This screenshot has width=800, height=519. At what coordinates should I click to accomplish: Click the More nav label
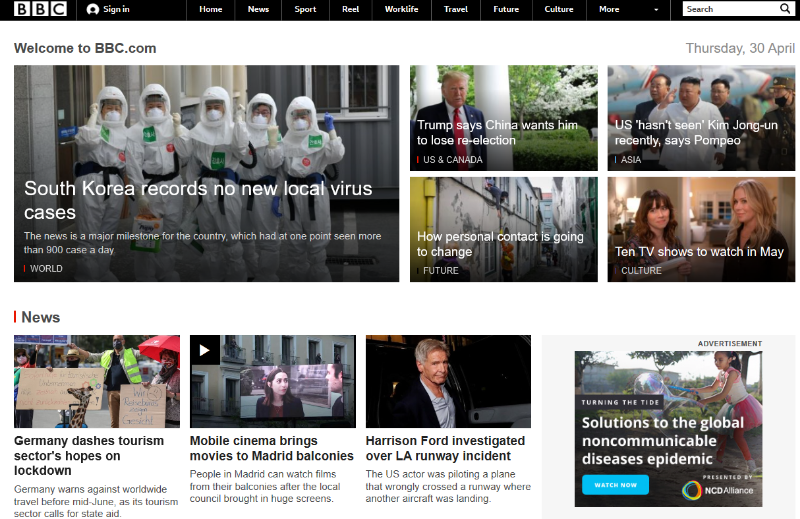[x=609, y=9]
